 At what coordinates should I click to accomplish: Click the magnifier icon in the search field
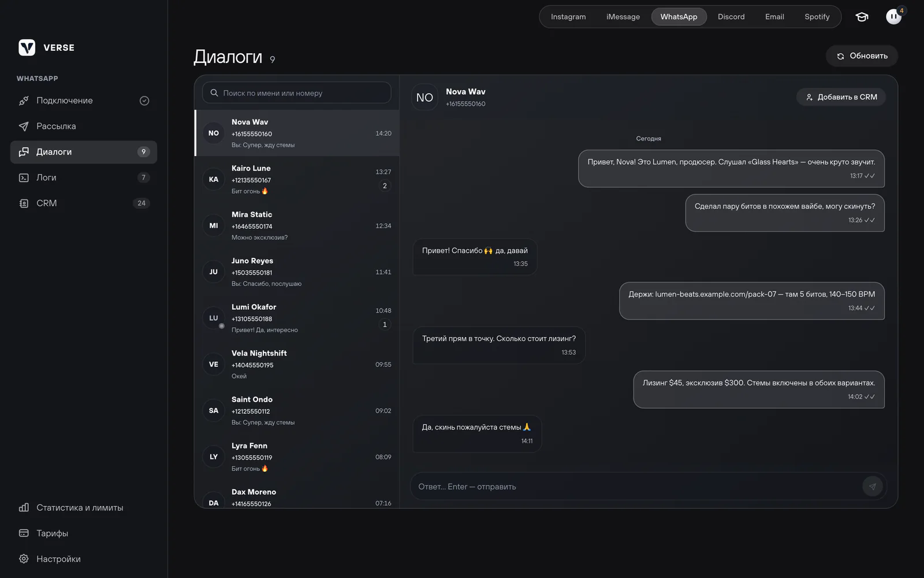pyautogui.click(x=214, y=93)
